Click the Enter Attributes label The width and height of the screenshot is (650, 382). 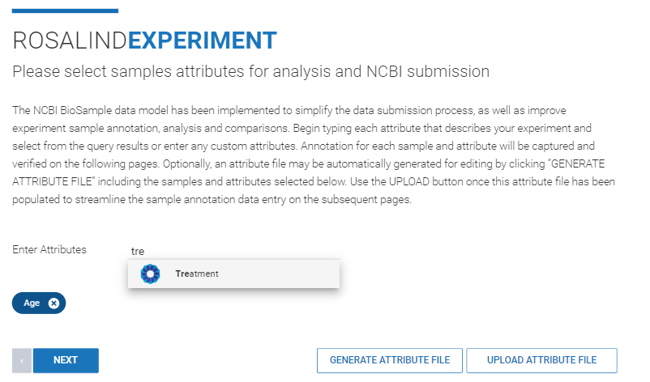point(49,250)
